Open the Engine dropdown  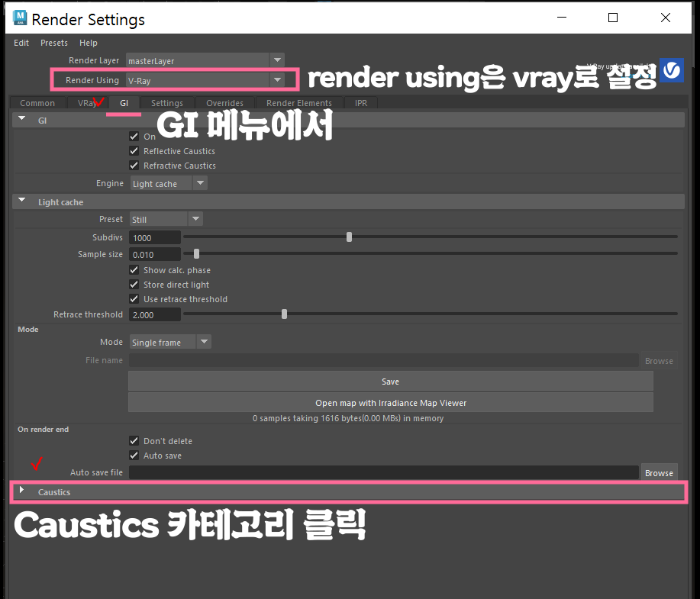(x=169, y=183)
